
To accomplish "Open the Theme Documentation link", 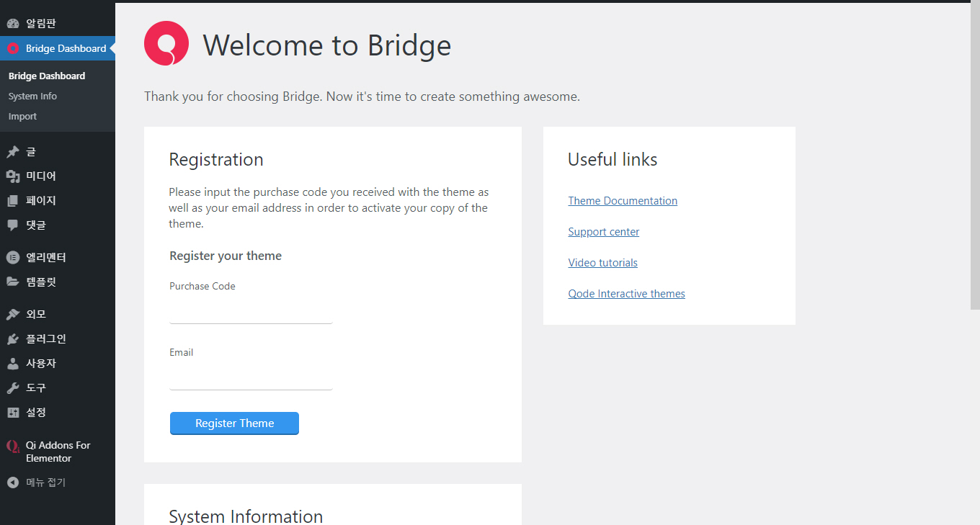I will pyautogui.click(x=623, y=201).
